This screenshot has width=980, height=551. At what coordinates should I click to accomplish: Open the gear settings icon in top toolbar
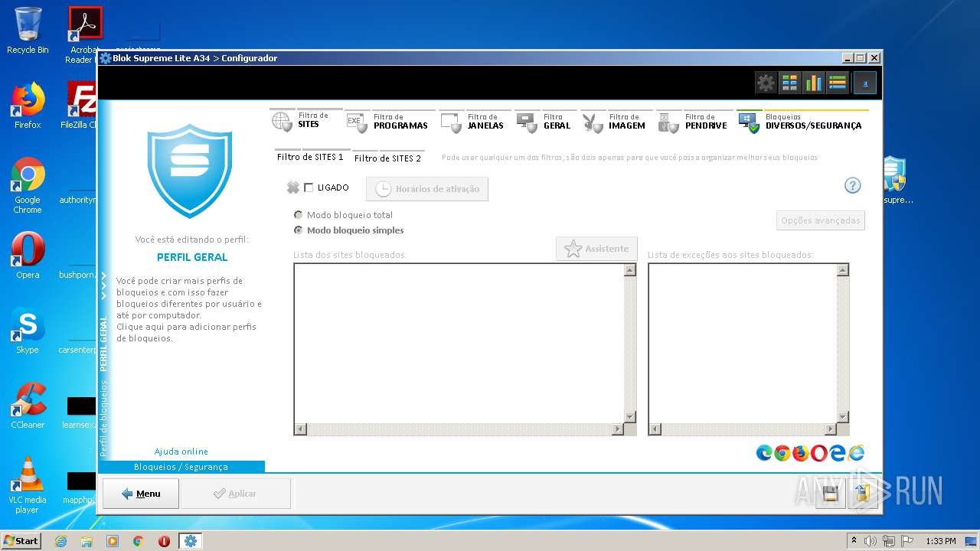click(766, 83)
